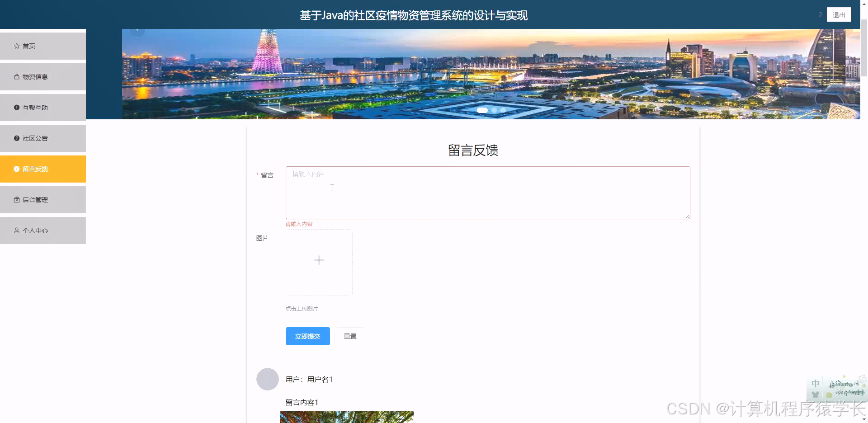Select the second carousel indicator dot
The image size is (868, 423).
(494, 110)
